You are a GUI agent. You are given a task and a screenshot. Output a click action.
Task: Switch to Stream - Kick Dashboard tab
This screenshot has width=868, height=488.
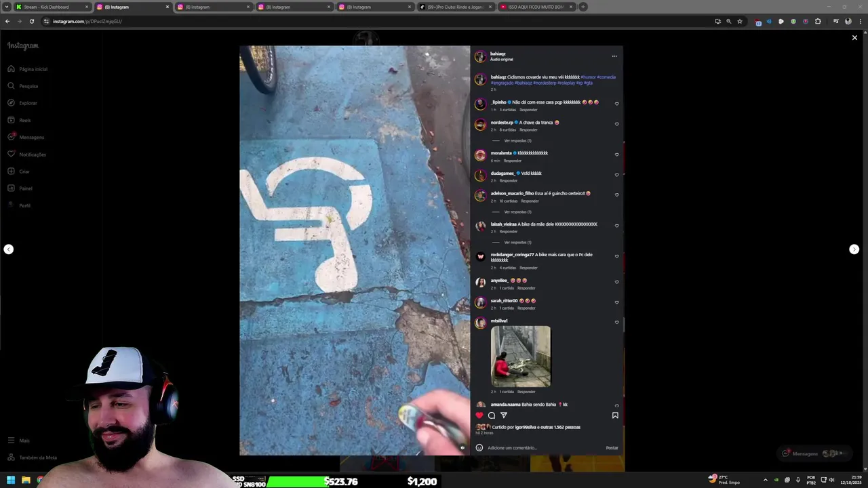click(x=53, y=7)
